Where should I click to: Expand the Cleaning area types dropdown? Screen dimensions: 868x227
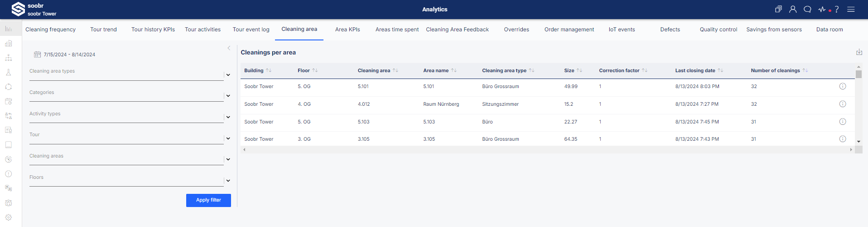point(228,75)
